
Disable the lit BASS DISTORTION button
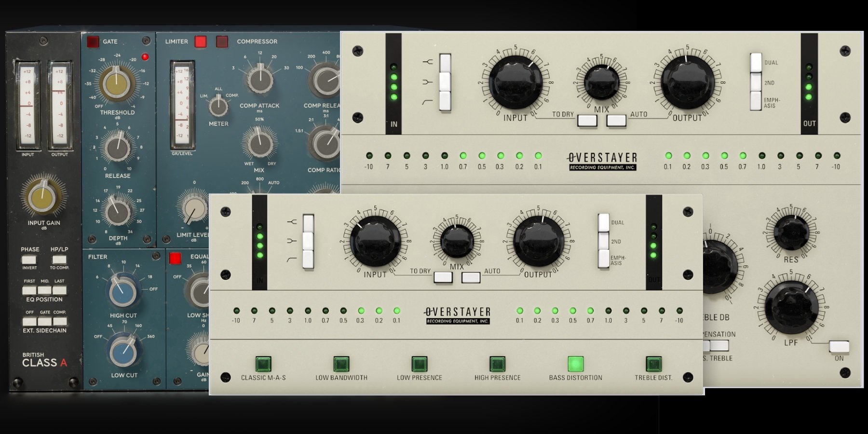(575, 364)
